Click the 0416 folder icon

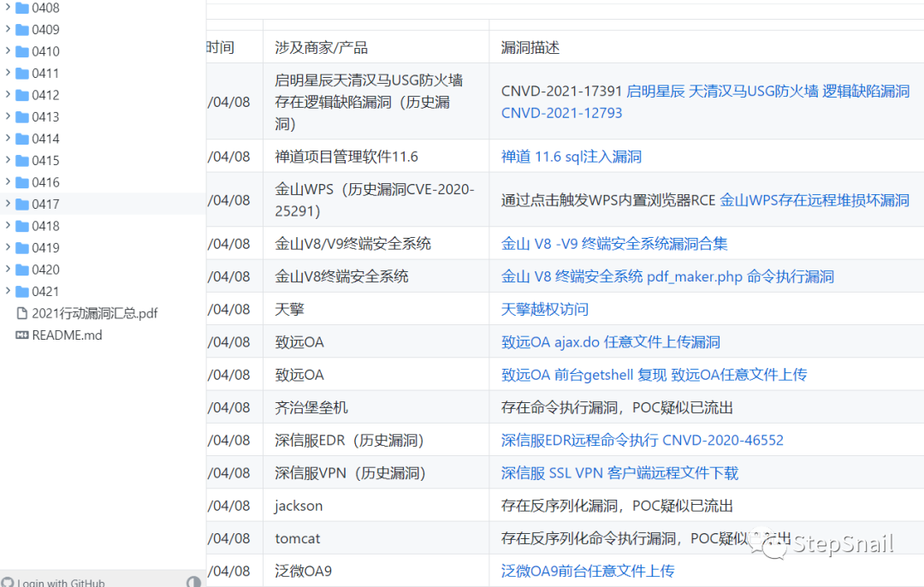(22, 182)
